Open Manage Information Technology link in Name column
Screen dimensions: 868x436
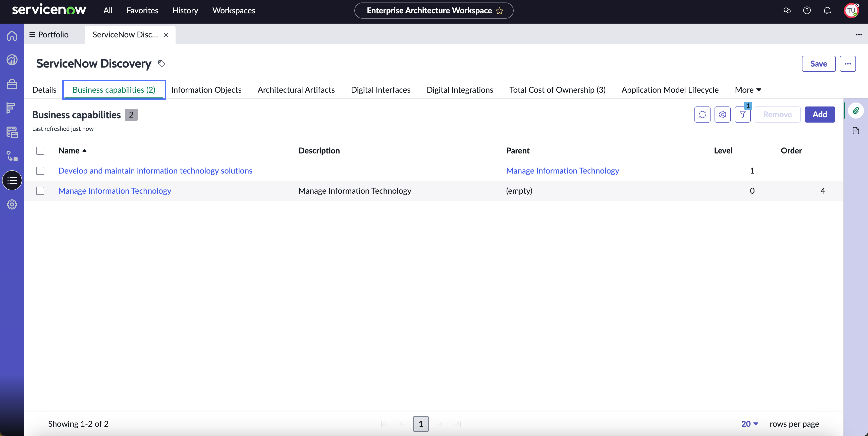[x=115, y=191]
